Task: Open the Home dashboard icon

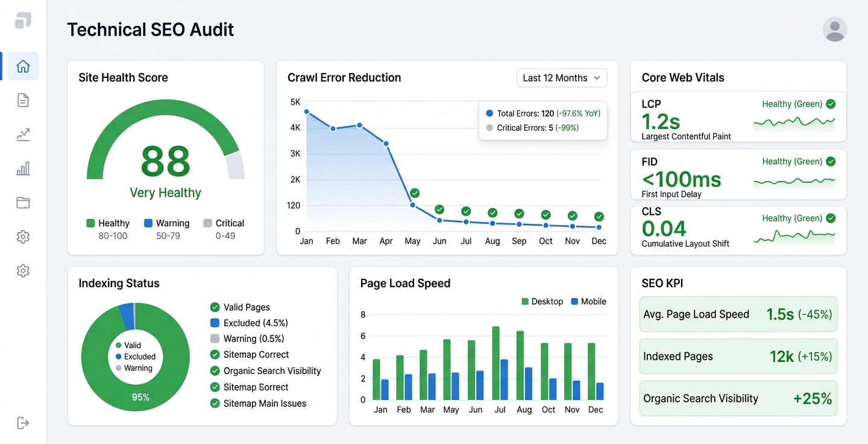Action: point(23,66)
